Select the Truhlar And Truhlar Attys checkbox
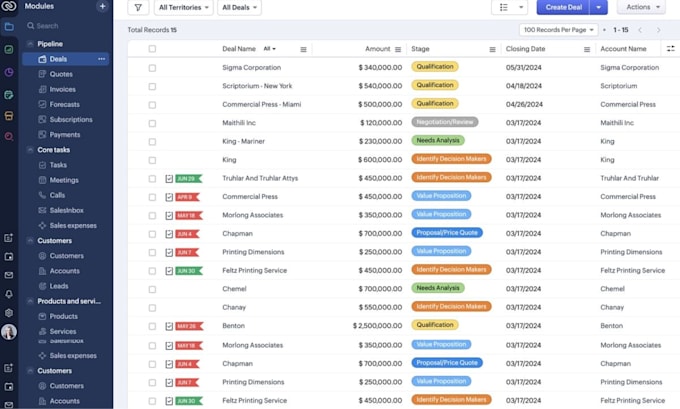 pyautogui.click(x=152, y=179)
